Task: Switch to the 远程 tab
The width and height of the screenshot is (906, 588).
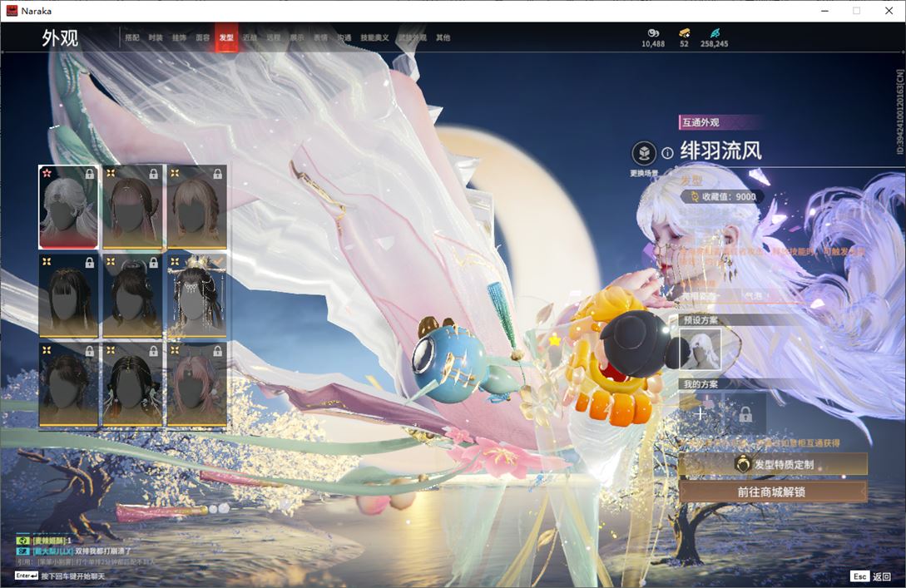Action: tap(274, 37)
